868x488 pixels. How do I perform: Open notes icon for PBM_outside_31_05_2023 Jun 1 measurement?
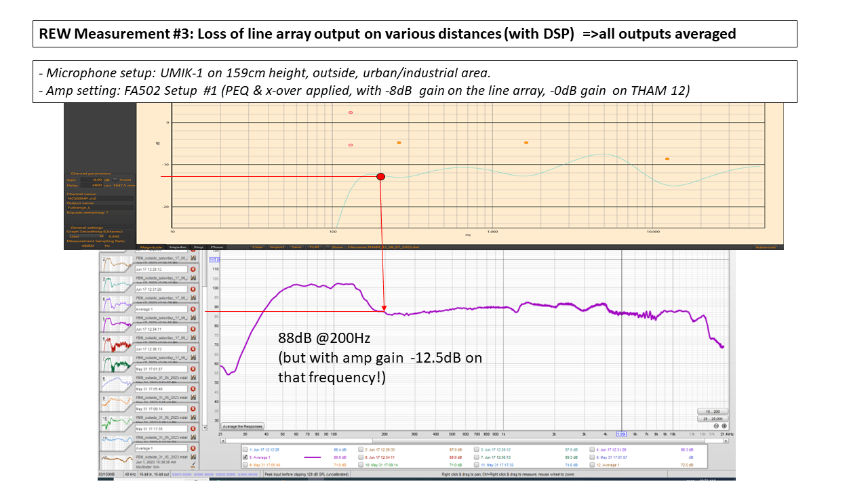[x=193, y=465]
